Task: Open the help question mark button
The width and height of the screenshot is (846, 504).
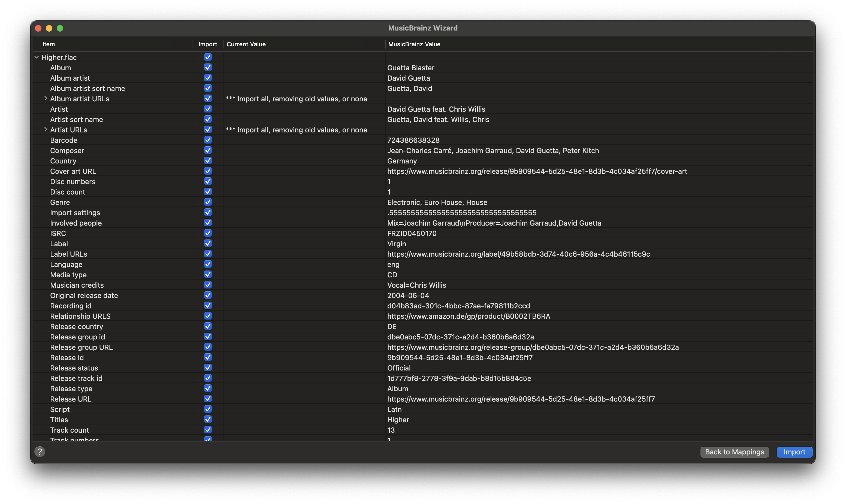Action: [x=40, y=452]
